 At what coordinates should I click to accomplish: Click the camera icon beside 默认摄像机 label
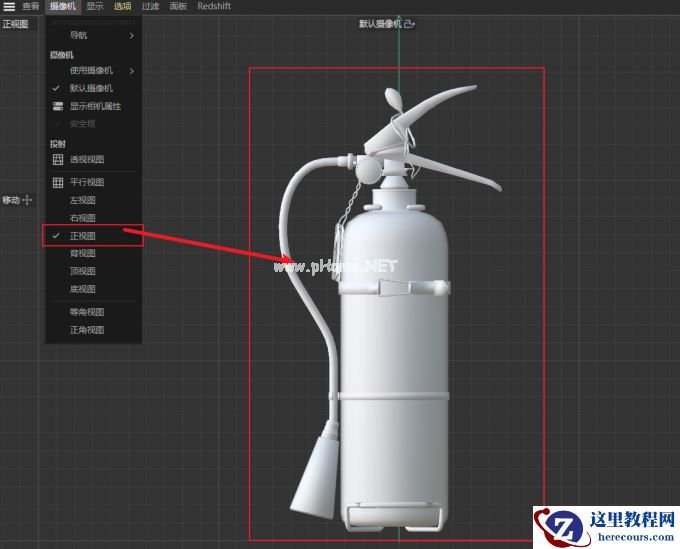(x=410, y=23)
